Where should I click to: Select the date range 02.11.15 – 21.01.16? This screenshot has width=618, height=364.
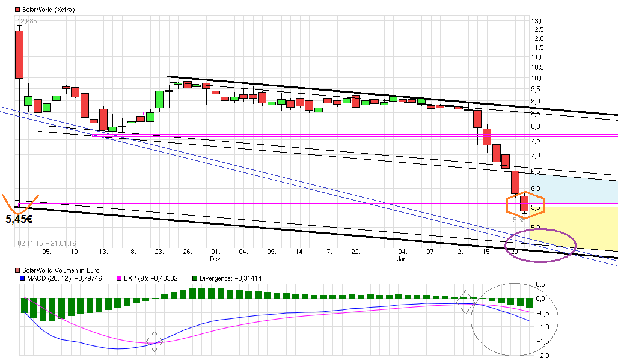pyautogui.click(x=47, y=243)
